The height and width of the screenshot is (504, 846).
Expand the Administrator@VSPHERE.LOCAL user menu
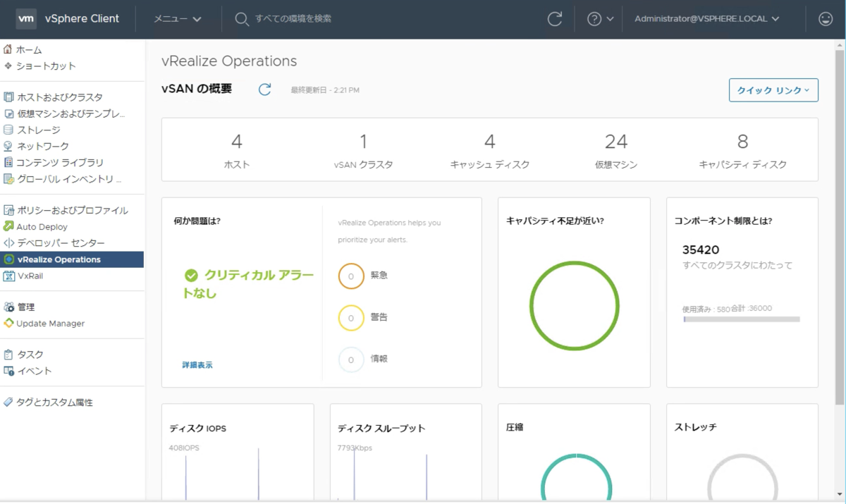tap(706, 19)
